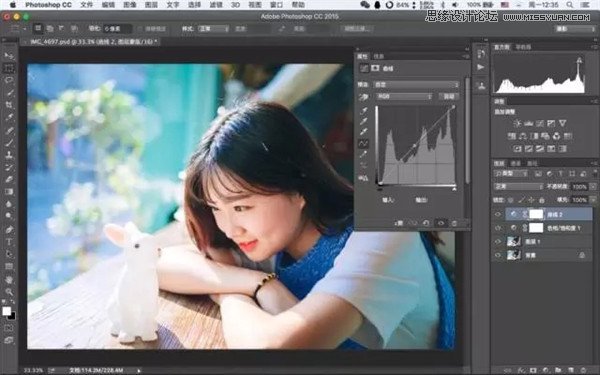
Task: Open the layer filter type dropdown
Action: coord(511,174)
